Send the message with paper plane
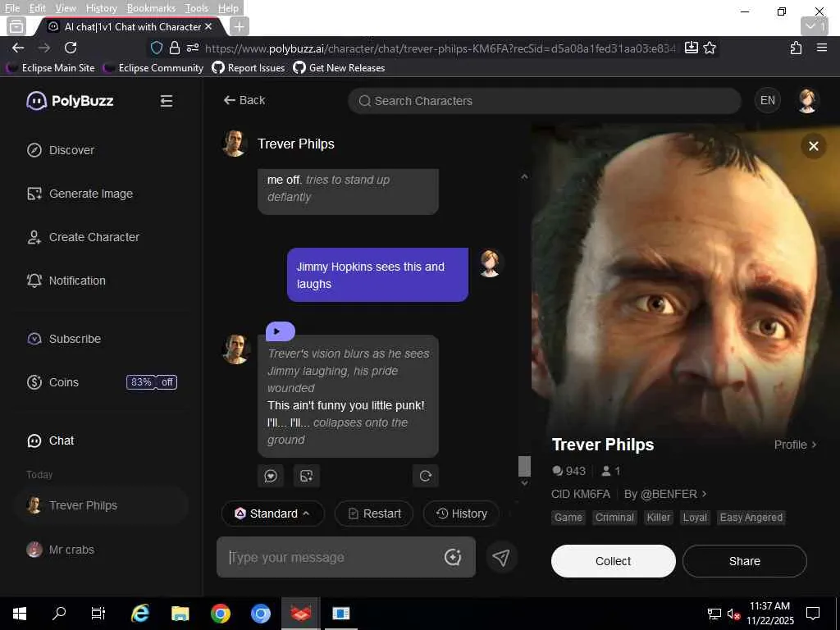Image resolution: width=840 pixels, height=630 pixels. click(501, 557)
